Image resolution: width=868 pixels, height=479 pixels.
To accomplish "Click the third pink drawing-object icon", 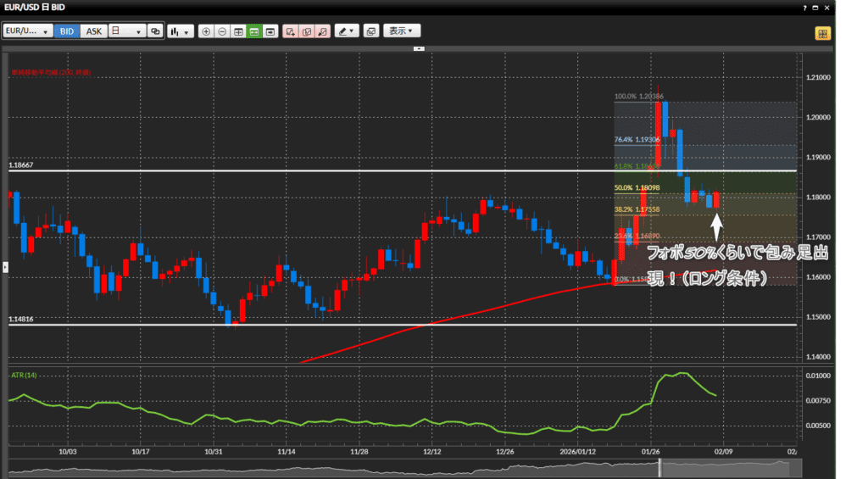I will point(323,31).
